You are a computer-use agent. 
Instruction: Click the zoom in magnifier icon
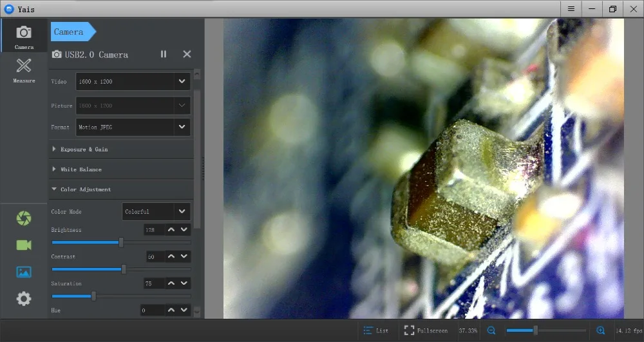pos(600,330)
